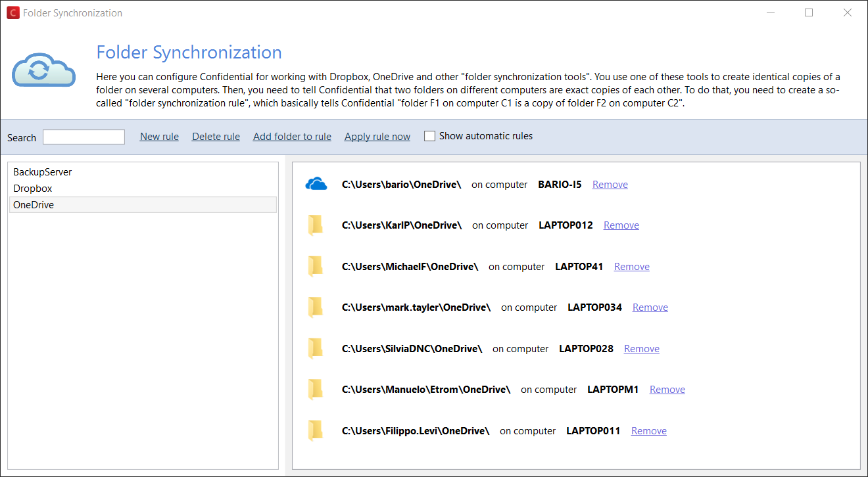868x477 pixels.
Task: Remove the BARIO-I5 folder entry
Action: coord(610,185)
